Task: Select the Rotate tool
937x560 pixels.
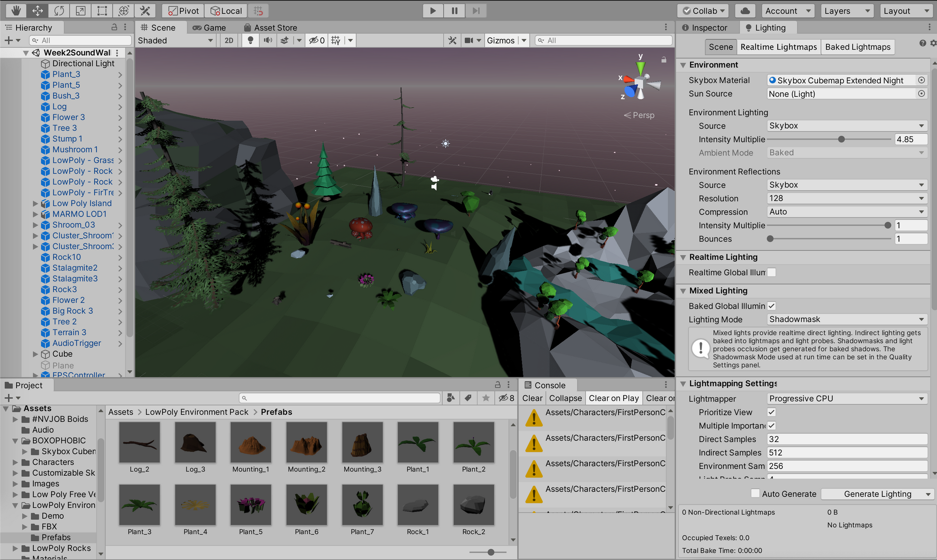Action: tap(59, 10)
